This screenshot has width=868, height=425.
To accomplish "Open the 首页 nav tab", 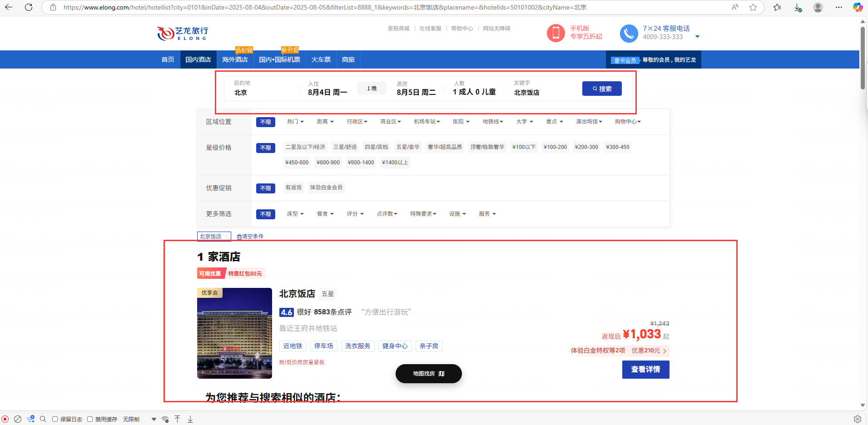I will pos(168,59).
